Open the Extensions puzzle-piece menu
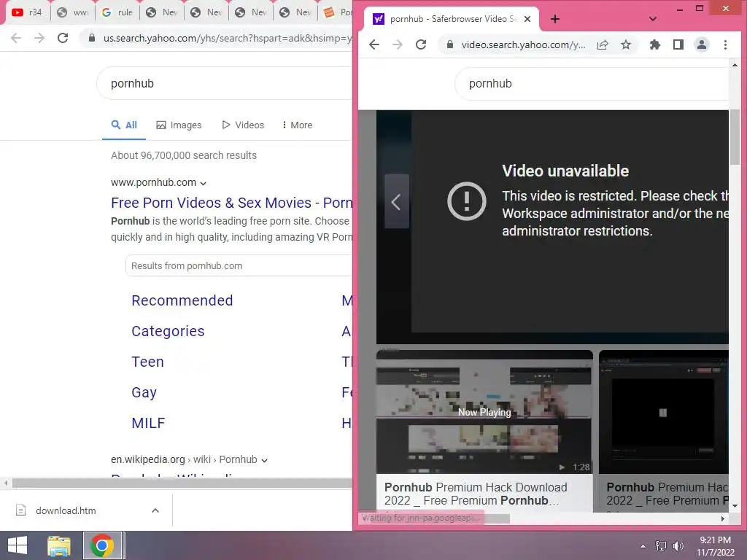The width and height of the screenshot is (747, 560). pyautogui.click(x=655, y=44)
